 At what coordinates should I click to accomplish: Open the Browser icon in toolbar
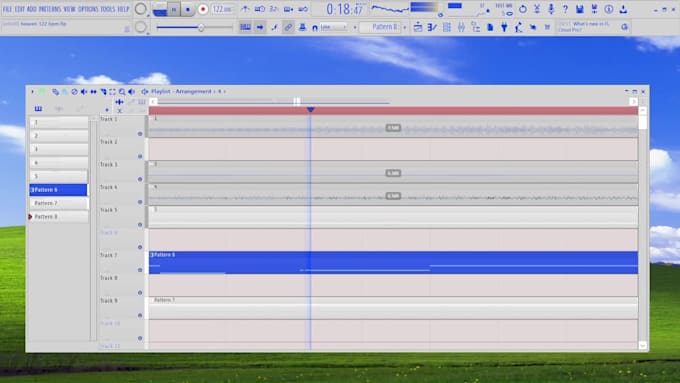click(475, 27)
